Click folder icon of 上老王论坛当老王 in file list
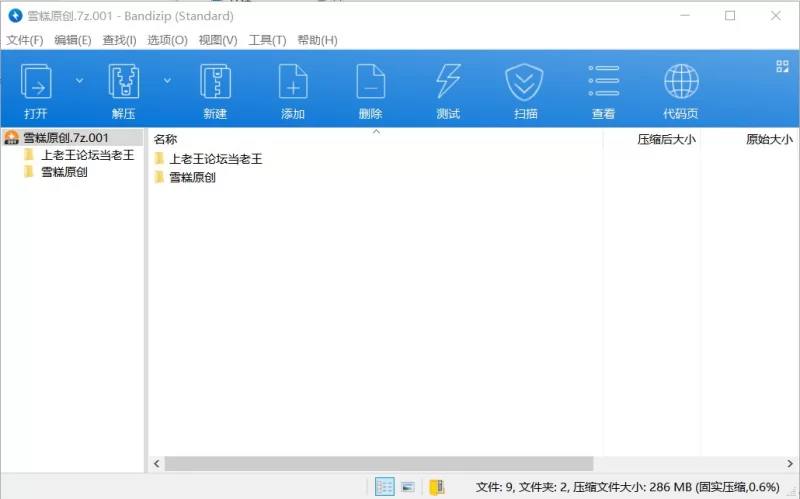The height and width of the screenshot is (499, 800). click(160, 158)
